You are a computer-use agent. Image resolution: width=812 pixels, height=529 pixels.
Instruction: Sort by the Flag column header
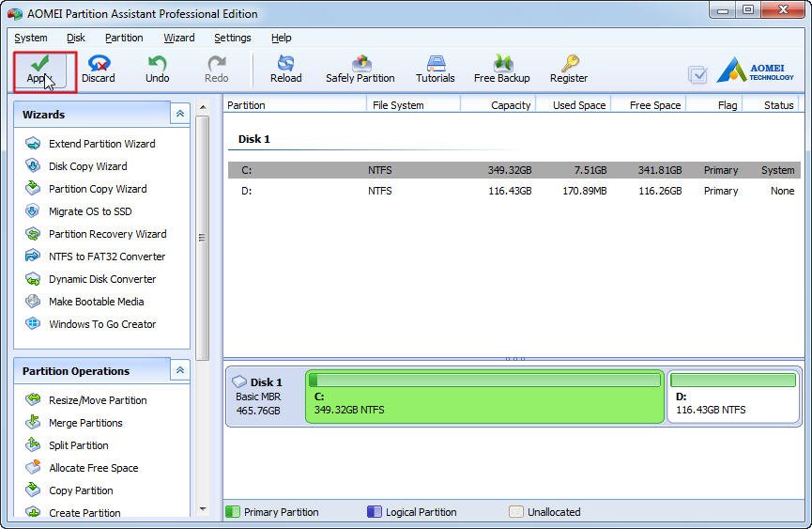(714, 104)
